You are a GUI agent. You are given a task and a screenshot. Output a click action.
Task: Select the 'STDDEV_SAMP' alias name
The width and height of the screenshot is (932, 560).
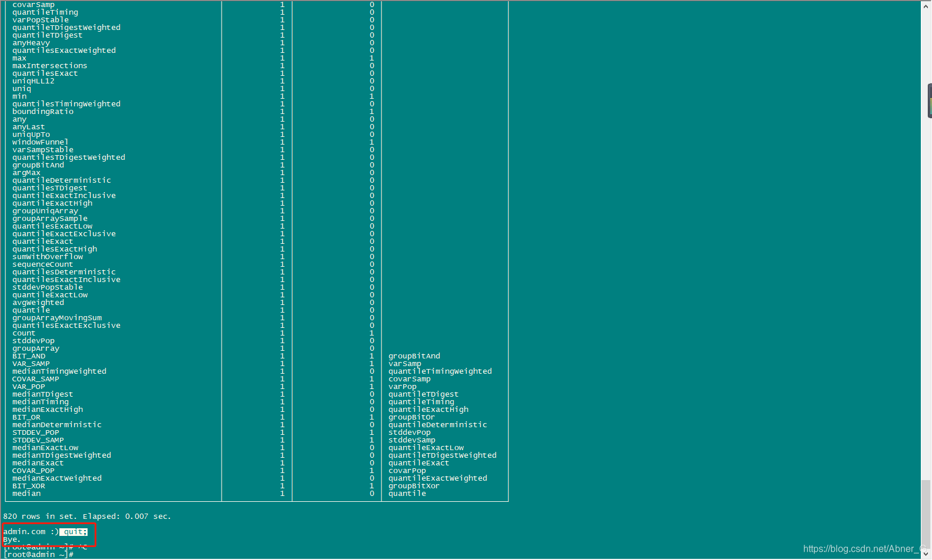[38, 440]
